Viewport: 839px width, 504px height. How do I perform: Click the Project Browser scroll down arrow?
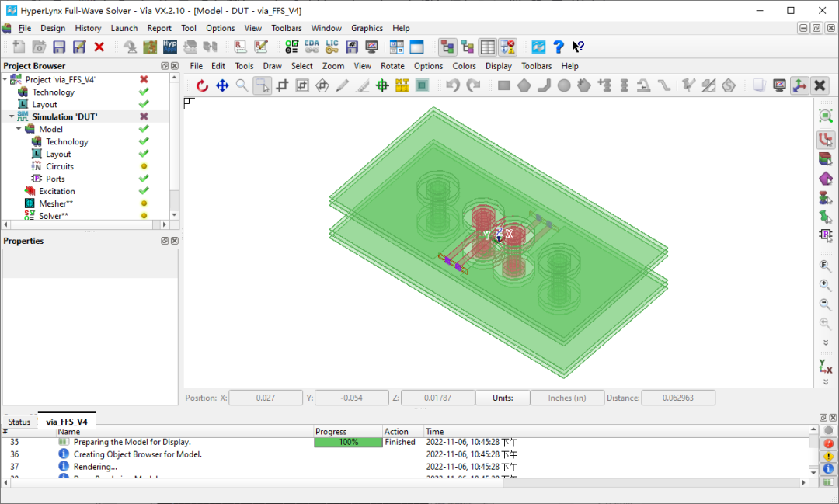[x=174, y=214]
